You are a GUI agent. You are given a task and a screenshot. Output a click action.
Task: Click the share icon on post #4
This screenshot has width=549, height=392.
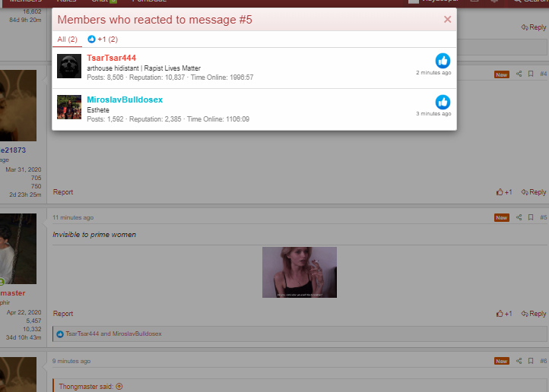click(x=519, y=74)
